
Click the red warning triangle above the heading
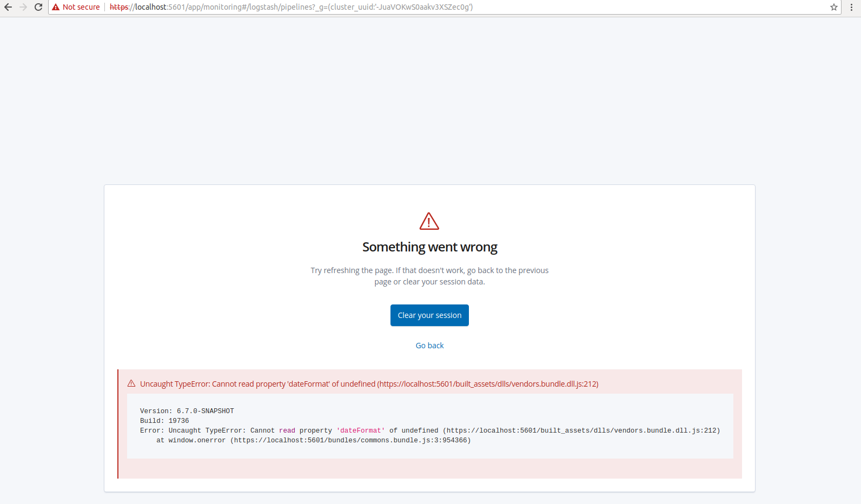tap(429, 221)
